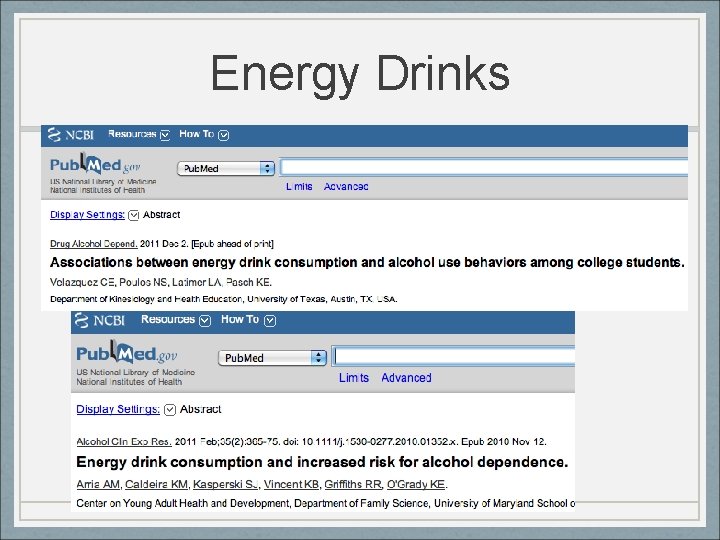Viewport: 720px width, 540px height.
Task: Open the Drug Alcohol Depend. journal link
Action: pyautogui.click(x=94, y=244)
